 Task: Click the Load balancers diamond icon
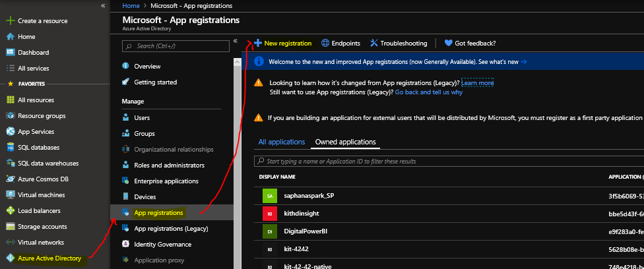[x=11, y=211]
